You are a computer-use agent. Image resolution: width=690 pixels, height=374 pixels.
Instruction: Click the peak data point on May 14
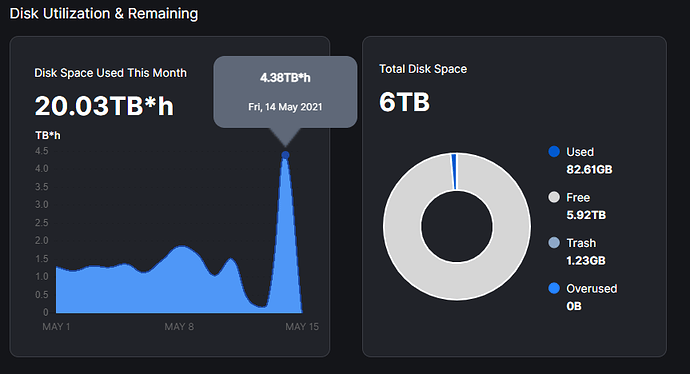coord(285,155)
